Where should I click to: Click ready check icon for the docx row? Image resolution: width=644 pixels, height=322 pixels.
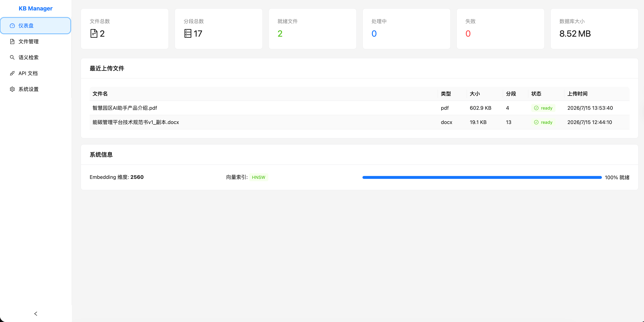pos(536,122)
